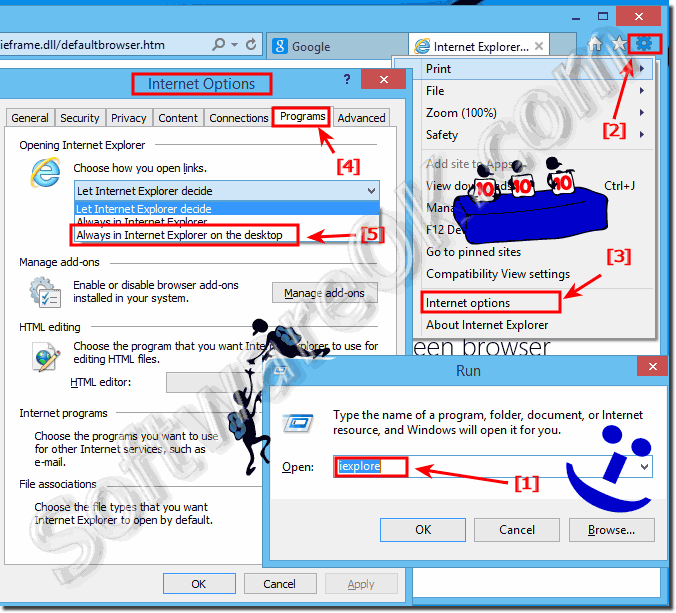Click the Zoom submenu arrow
Screen dimensions: 676x613
[642, 113]
